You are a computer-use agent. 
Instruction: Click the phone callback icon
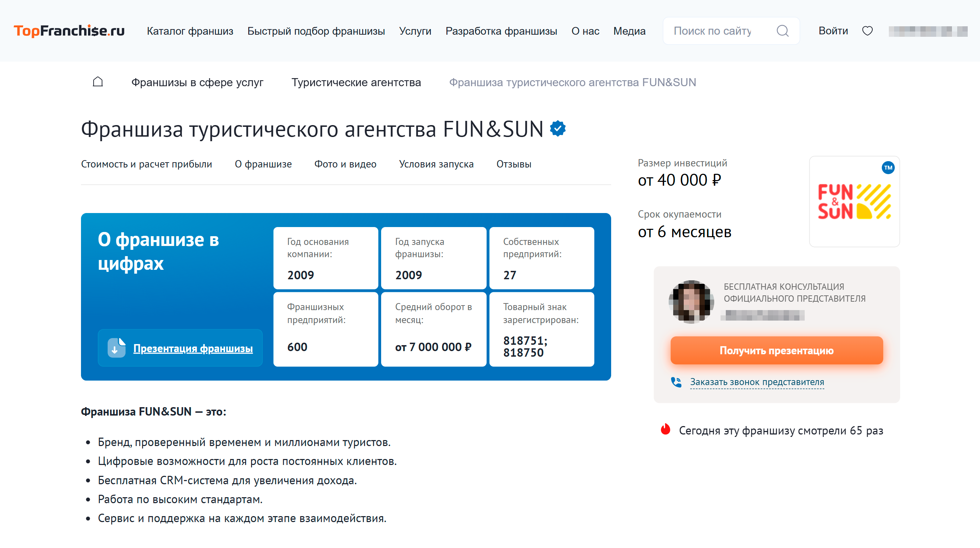click(x=676, y=382)
